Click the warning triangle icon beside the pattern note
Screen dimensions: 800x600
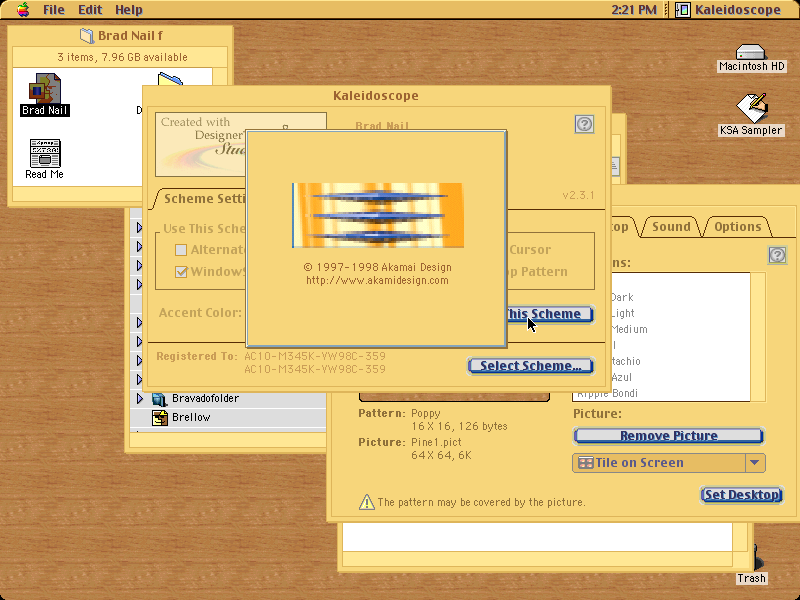click(x=366, y=502)
